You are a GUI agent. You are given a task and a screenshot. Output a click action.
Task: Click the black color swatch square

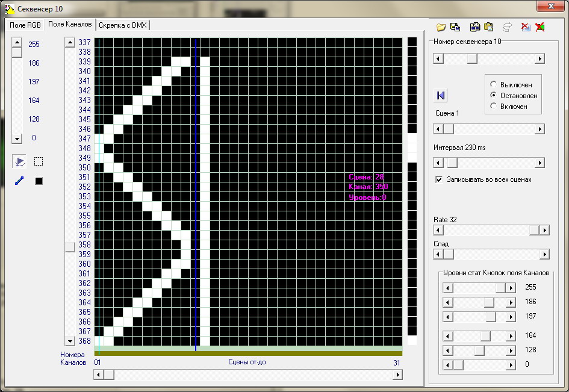39,181
